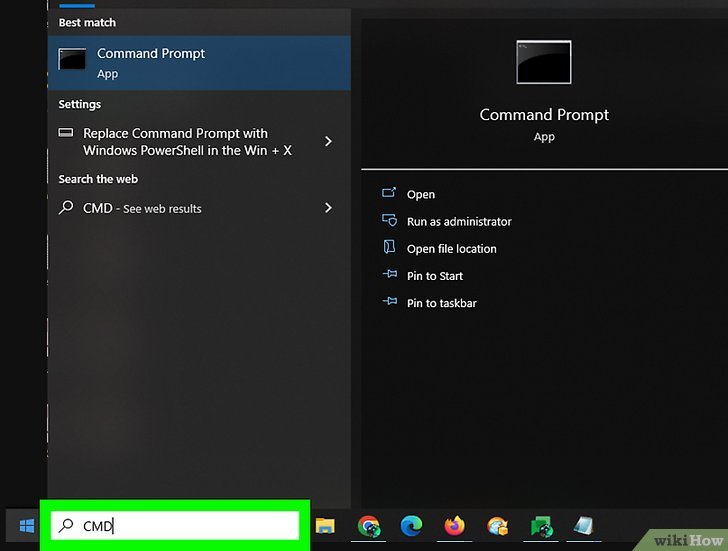The image size is (728, 551).
Task: Click the settings icon beside Replace Command Prompt
Action: 65,133
